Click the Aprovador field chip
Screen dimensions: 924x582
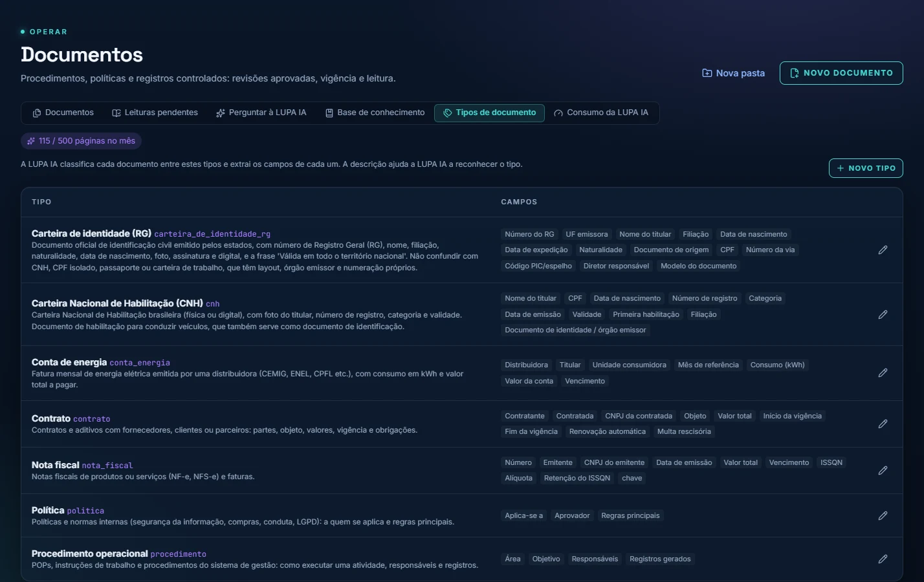click(x=572, y=515)
